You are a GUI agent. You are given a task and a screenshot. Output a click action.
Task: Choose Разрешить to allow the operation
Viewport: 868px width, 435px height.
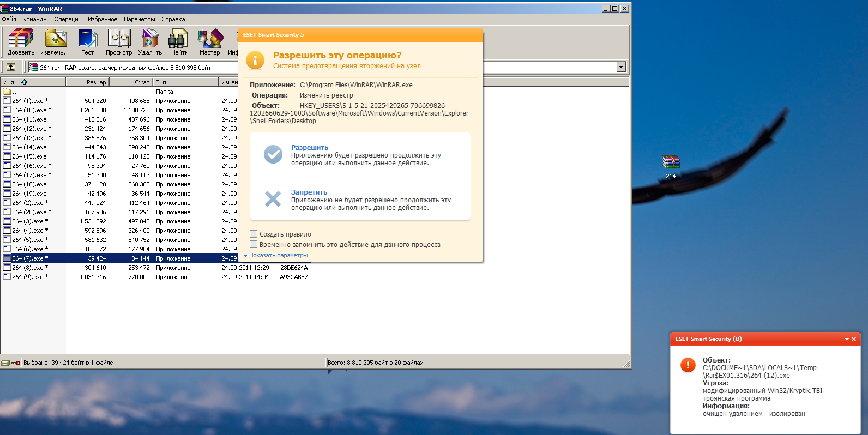tap(360, 155)
